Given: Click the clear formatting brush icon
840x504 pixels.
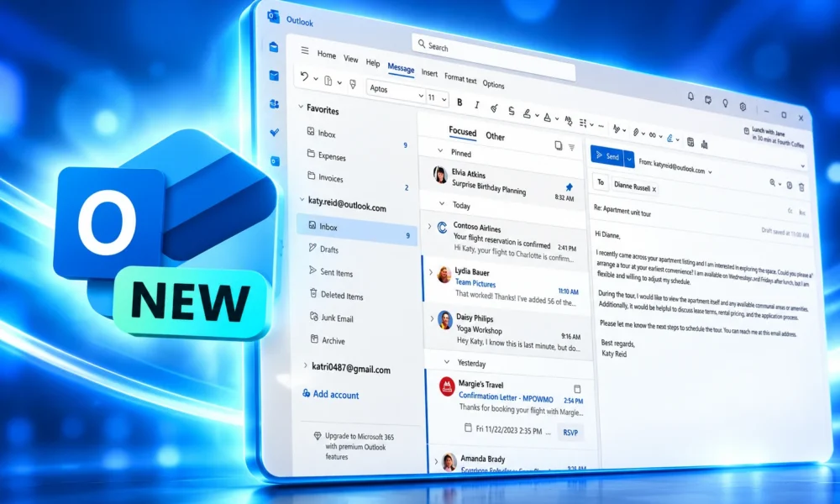Looking at the screenshot, I should (494, 108).
